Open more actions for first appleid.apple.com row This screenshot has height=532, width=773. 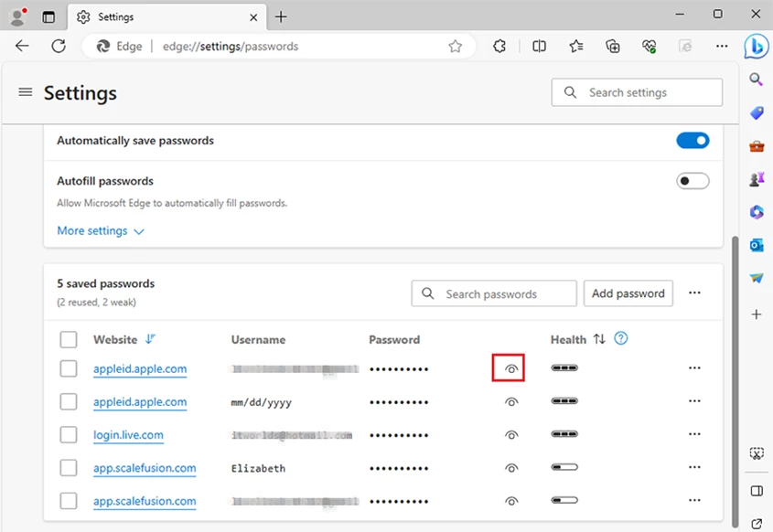[x=694, y=368]
